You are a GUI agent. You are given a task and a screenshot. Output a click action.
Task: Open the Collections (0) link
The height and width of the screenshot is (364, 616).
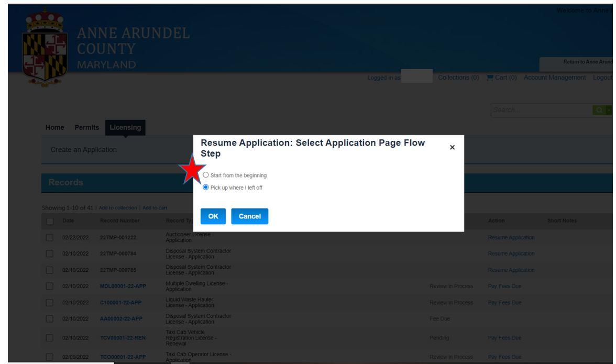(x=458, y=78)
